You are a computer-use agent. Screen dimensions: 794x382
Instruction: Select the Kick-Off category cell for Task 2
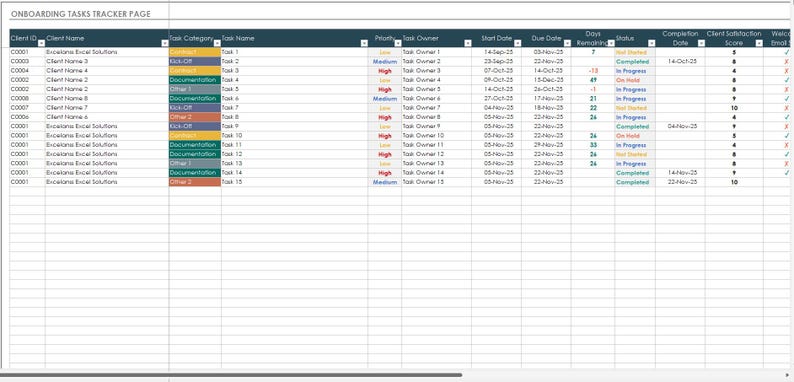[195, 61]
